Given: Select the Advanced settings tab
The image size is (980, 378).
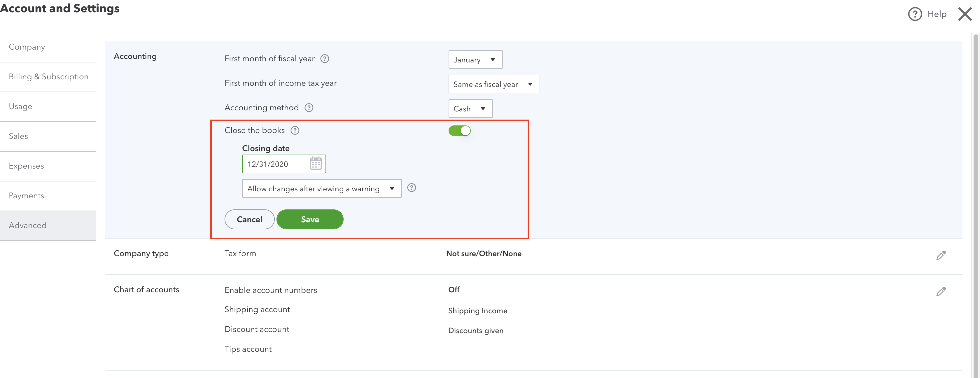Looking at the screenshot, I should pos(27,225).
